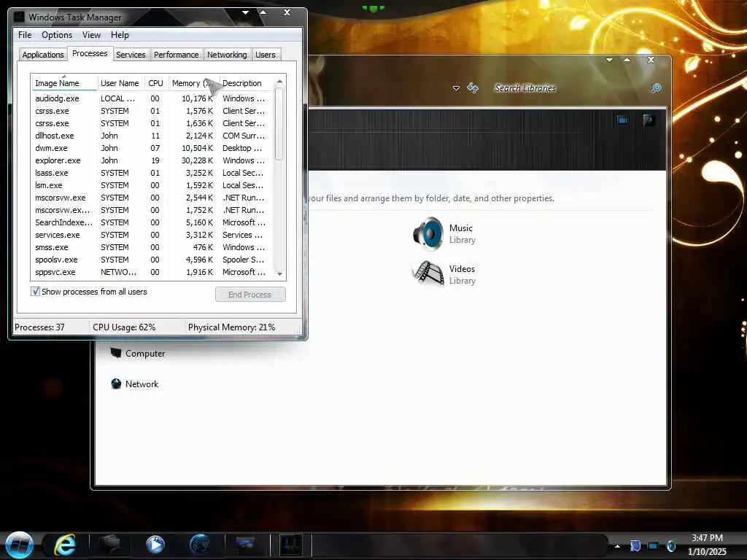Select Network icon in Explorer navigation pane

116,384
